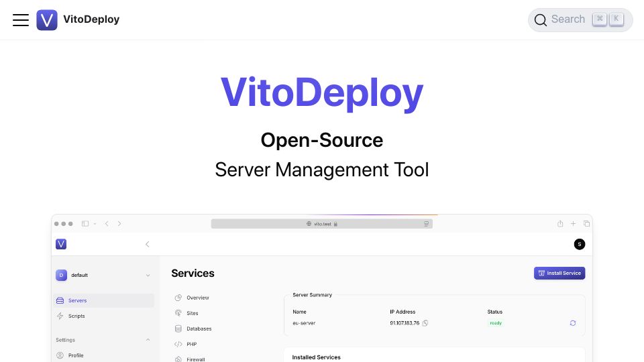The height and width of the screenshot is (362, 644).
Task: Click the Services page heading
Action: tap(193, 274)
